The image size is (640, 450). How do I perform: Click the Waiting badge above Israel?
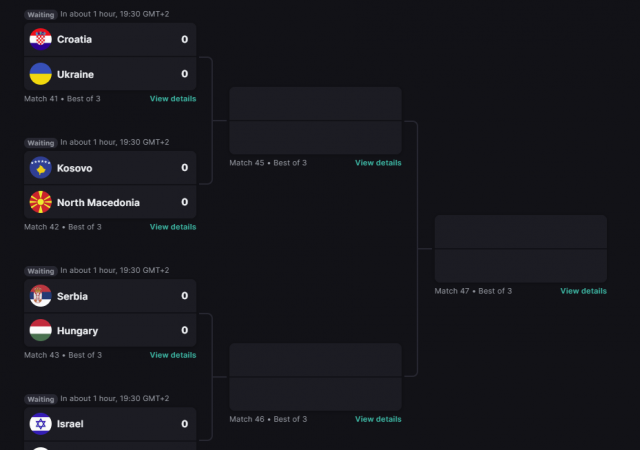click(41, 399)
